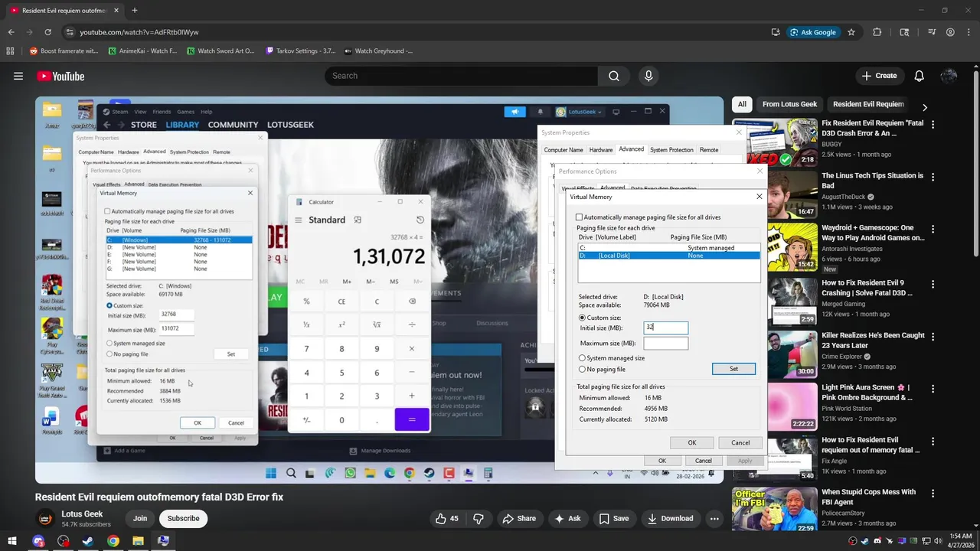Screen dimensions: 980x551
Task: Open options for Light Pink Aura Screen video
Action: point(933,389)
